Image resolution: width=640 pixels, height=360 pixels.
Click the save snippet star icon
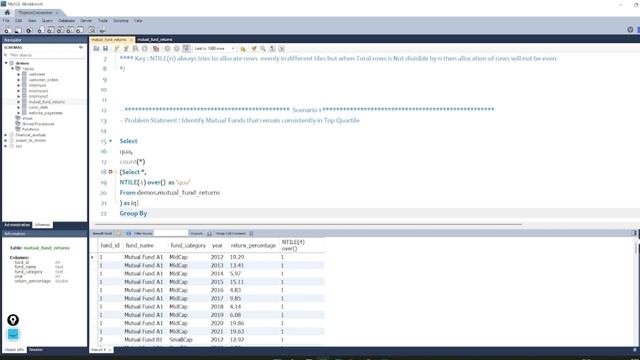243,49
